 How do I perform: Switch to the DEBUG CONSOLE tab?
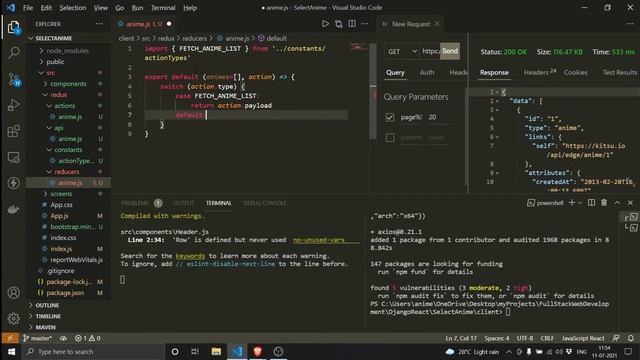(264, 203)
